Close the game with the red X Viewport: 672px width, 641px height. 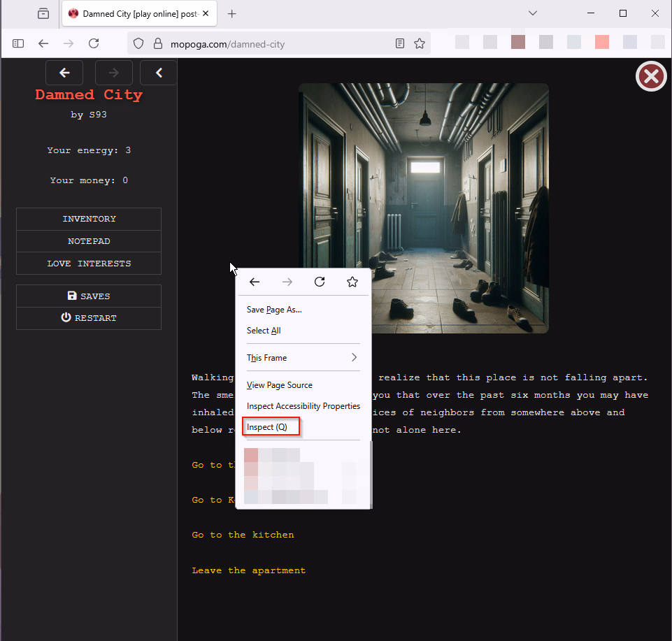pos(650,76)
